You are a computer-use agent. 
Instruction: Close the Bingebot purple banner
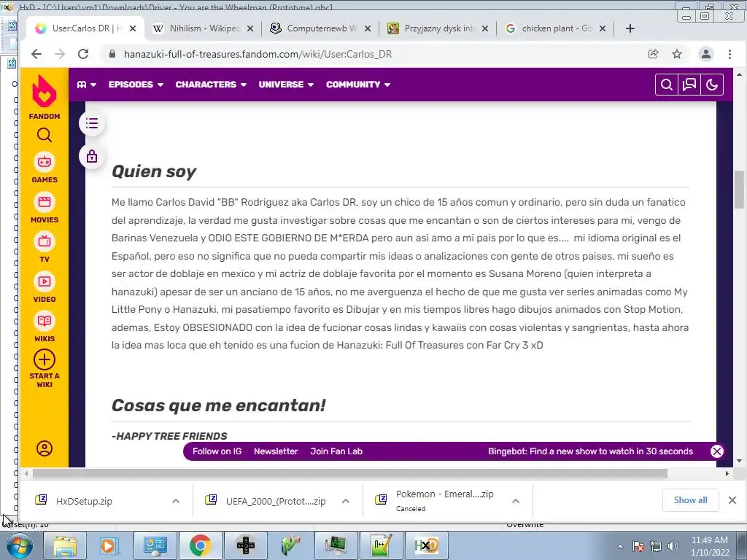[x=716, y=451]
